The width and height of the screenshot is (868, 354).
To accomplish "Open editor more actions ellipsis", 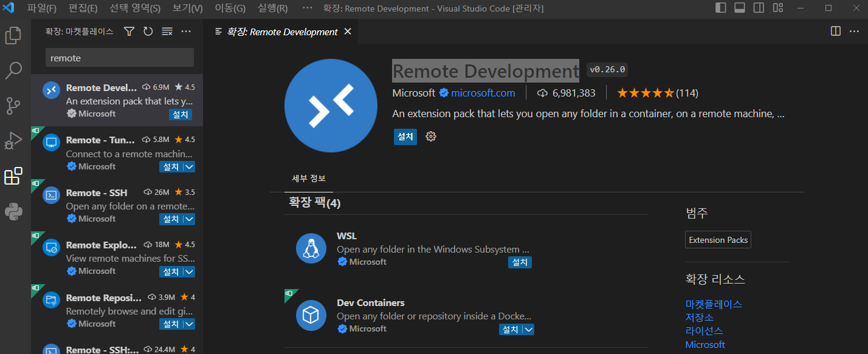I will click(855, 31).
